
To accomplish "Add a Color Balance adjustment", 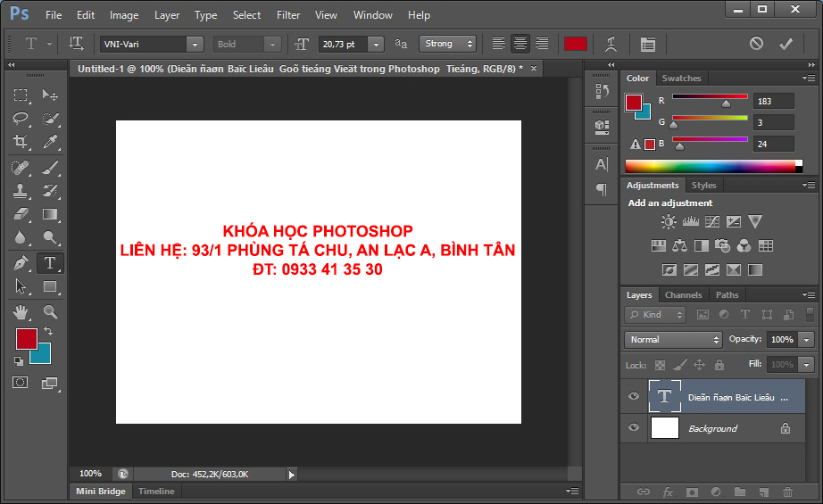I will 679,245.
